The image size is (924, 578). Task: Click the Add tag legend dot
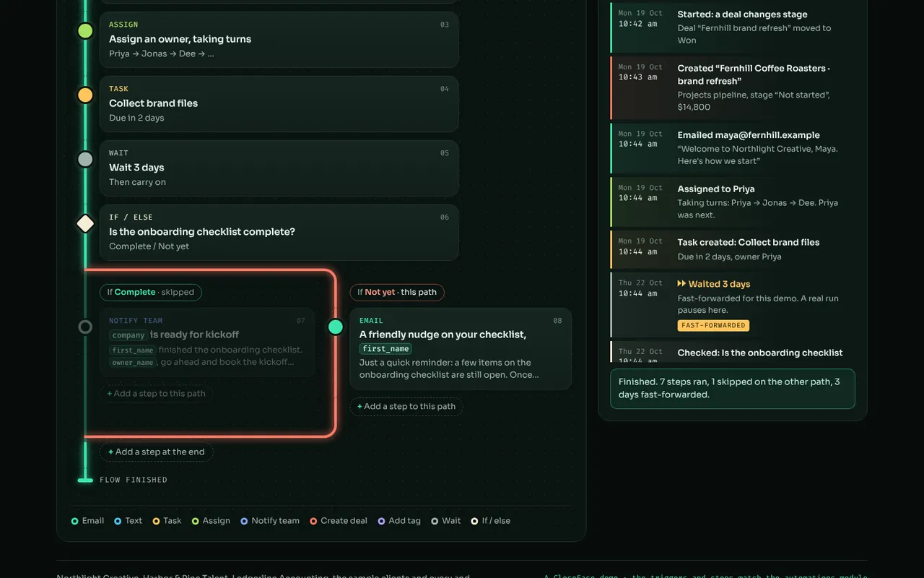381,521
